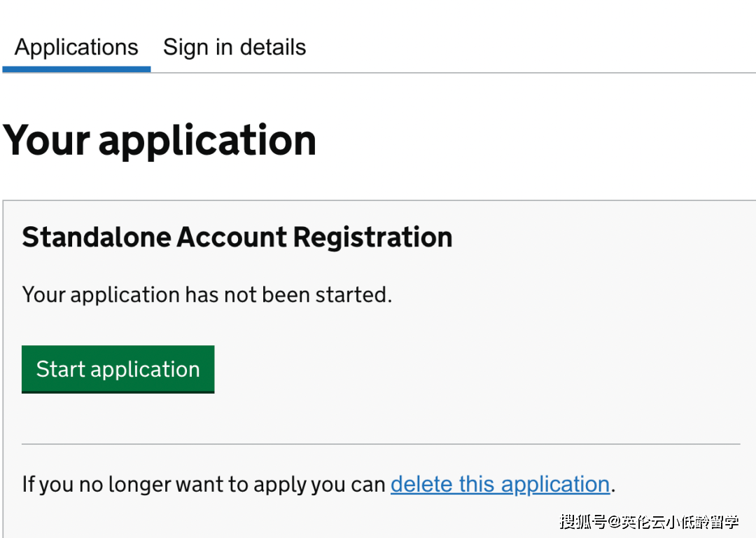Click the word 'Your' in the main heading
The image size is (756, 538).
click(46, 140)
